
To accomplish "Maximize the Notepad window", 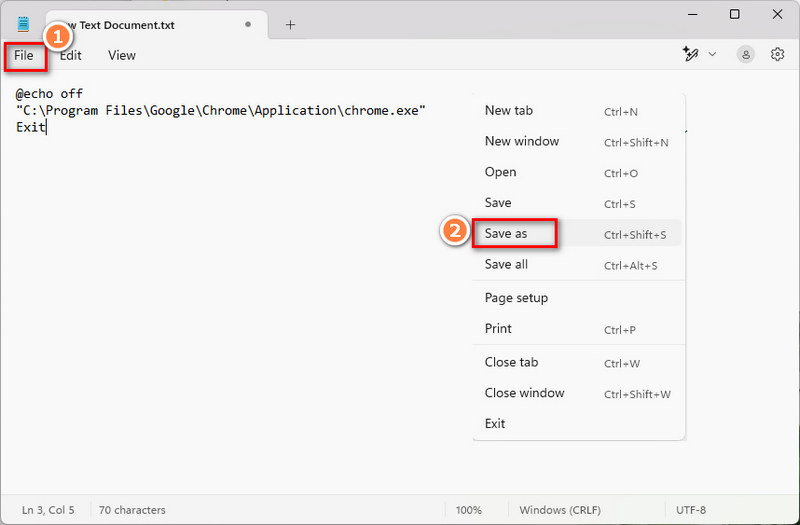I will (x=735, y=14).
